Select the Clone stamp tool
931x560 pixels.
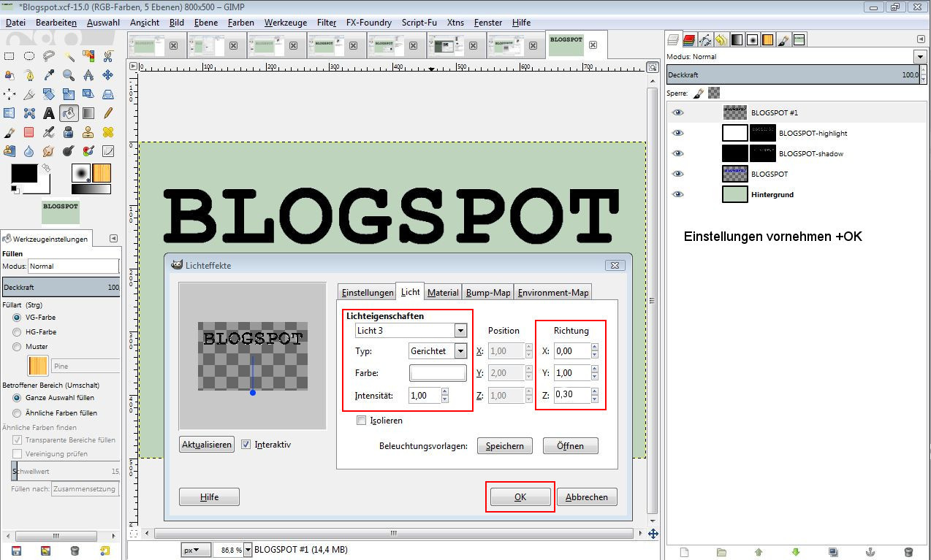click(x=88, y=132)
